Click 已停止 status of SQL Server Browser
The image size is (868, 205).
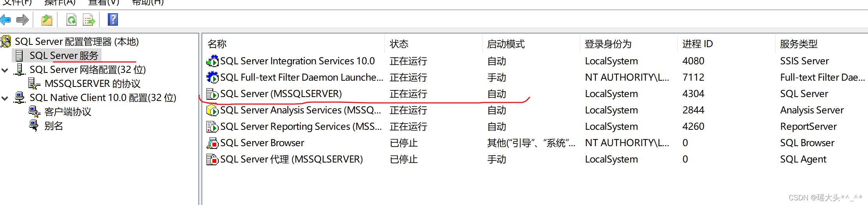(404, 143)
